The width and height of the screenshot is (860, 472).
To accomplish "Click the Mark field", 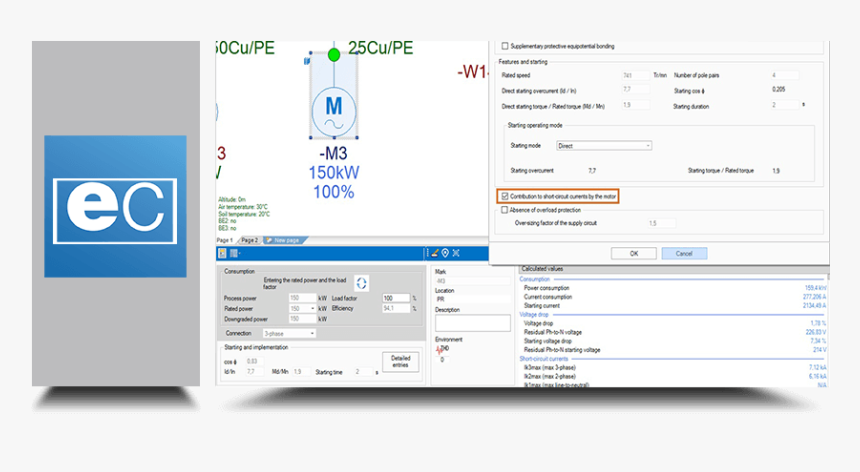I will point(473,281).
